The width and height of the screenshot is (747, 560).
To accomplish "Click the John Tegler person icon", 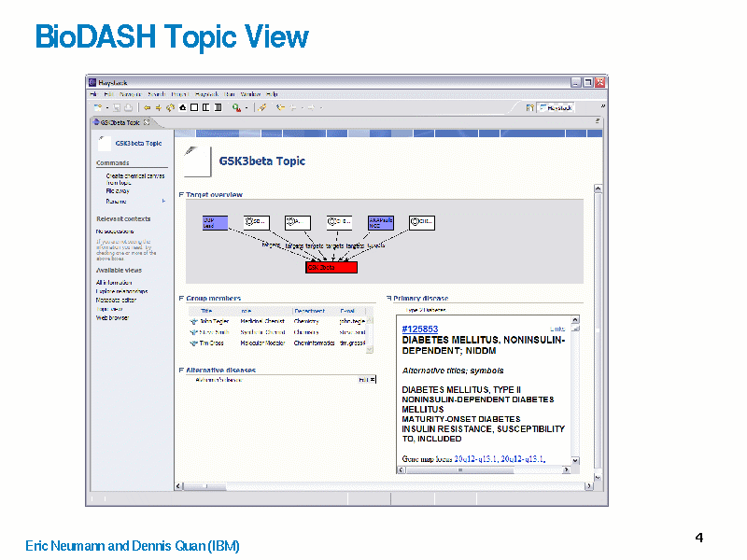I will (193, 321).
